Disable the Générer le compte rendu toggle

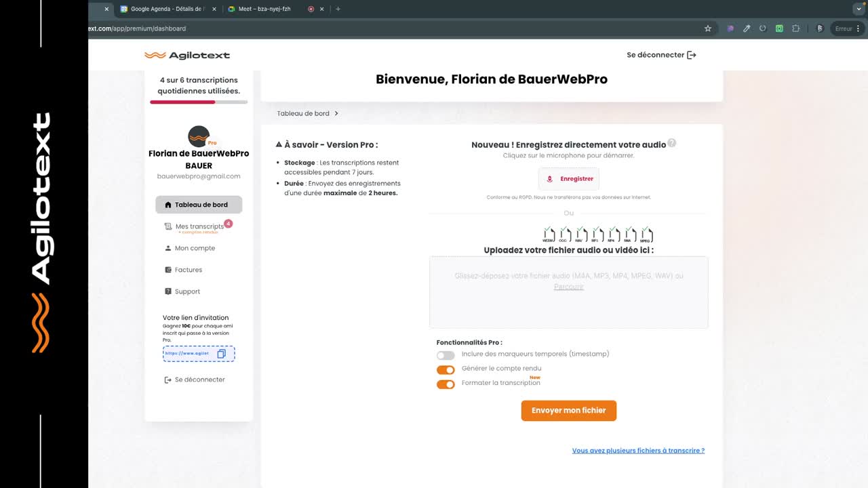click(x=446, y=370)
